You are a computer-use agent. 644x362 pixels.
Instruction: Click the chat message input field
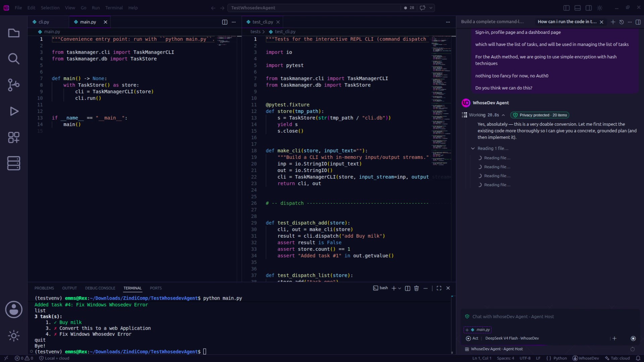pyautogui.click(x=550, y=317)
